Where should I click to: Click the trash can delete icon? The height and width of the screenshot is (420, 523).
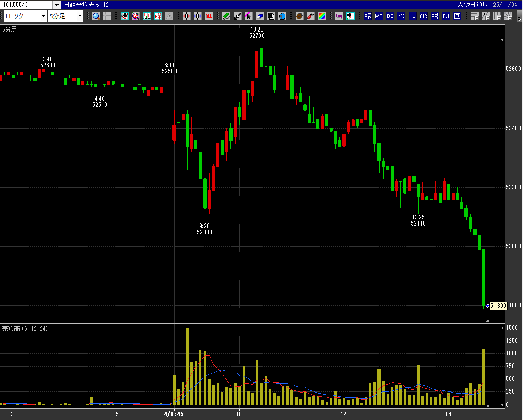[x=282, y=16]
